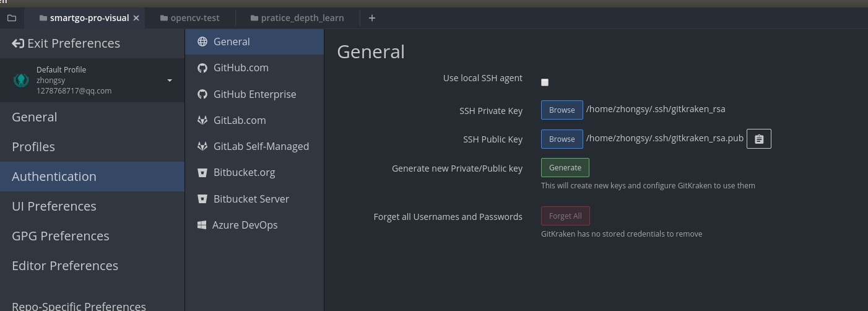Viewport: 868px width, 311px height.
Task: Browse for SSH Private Key
Action: coord(562,110)
